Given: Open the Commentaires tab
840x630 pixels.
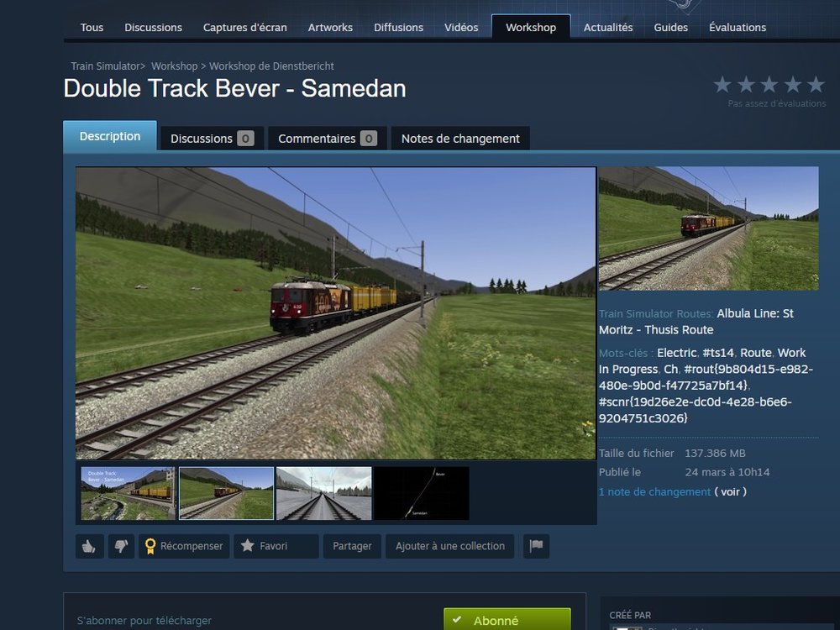Looking at the screenshot, I should point(328,139).
